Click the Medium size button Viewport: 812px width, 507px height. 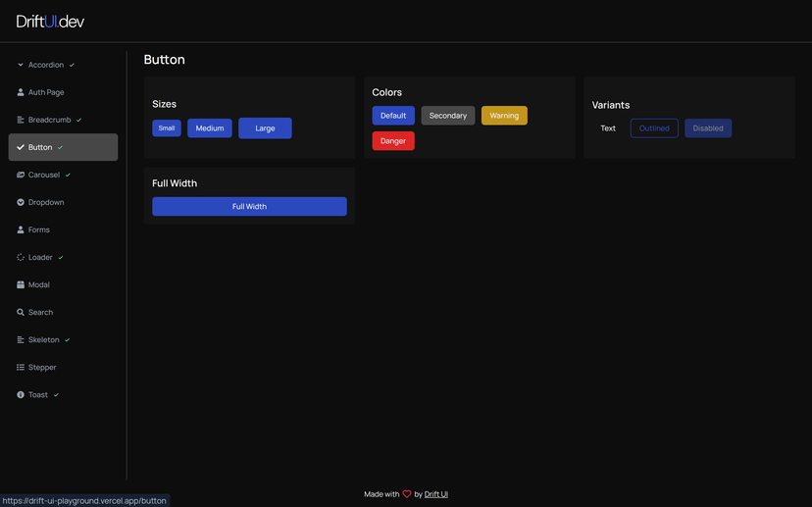(210, 127)
